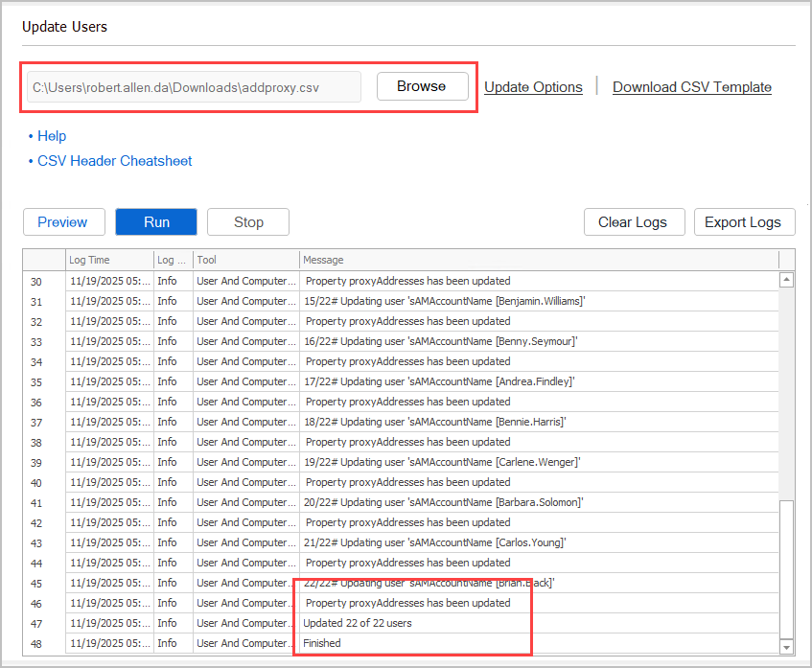The width and height of the screenshot is (812, 668).
Task: Click the Preview button
Action: pyautogui.click(x=63, y=221)
